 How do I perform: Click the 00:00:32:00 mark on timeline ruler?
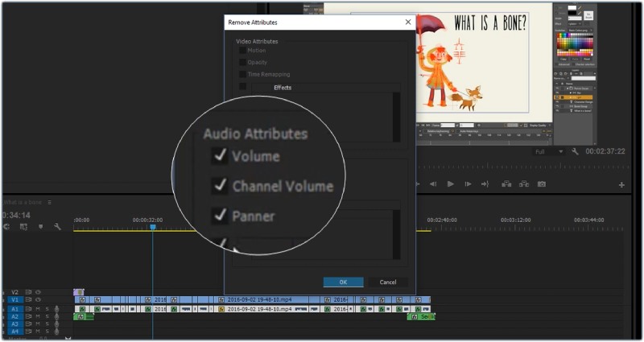click(147, 220)
